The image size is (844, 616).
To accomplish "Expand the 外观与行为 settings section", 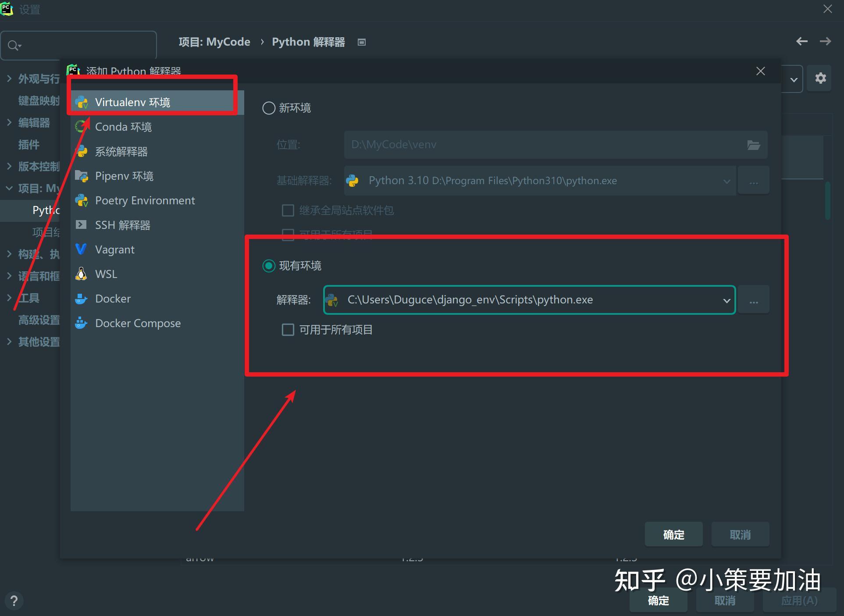I will (x=9, y=78).
